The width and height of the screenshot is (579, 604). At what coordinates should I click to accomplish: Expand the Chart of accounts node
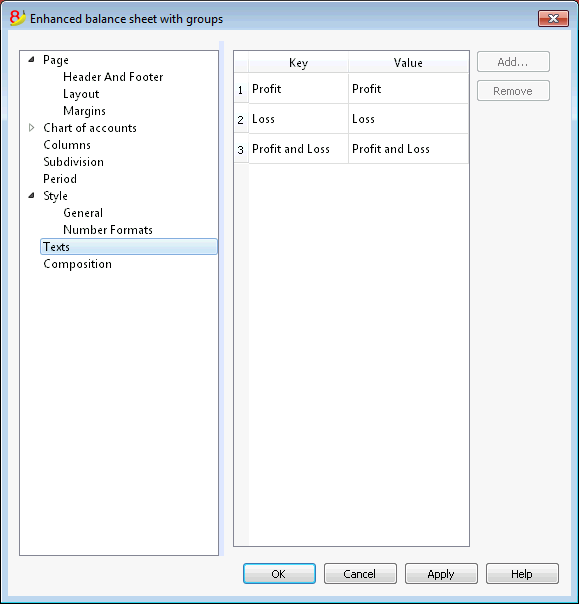pos(32,128)
